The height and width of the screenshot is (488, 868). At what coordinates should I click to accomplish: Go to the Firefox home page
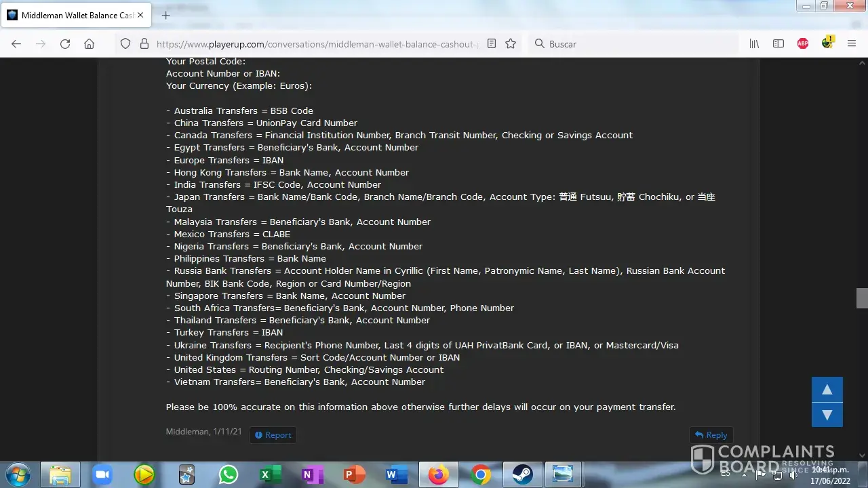point(89,43)
